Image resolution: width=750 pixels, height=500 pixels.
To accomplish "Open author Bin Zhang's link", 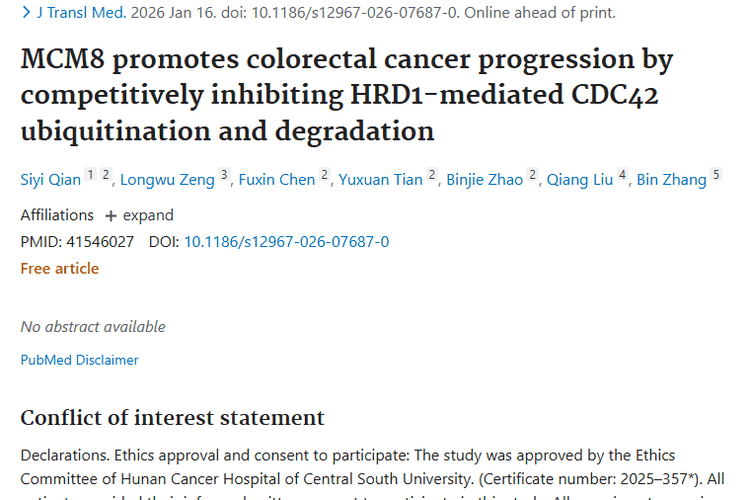I will click(x=674, y=180).
